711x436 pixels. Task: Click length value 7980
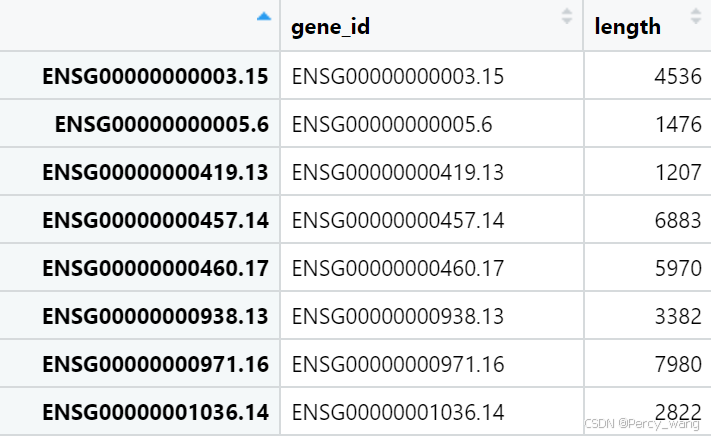[678, 364]
